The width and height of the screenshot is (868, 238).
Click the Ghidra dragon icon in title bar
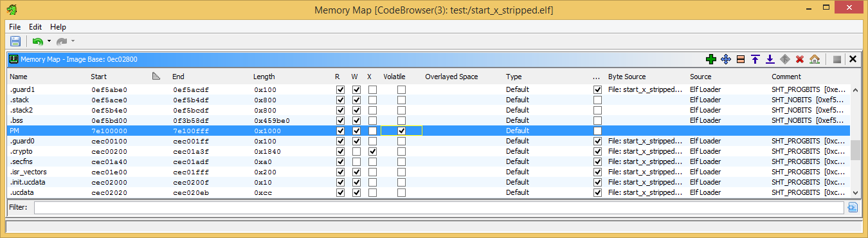click(12, 10)
